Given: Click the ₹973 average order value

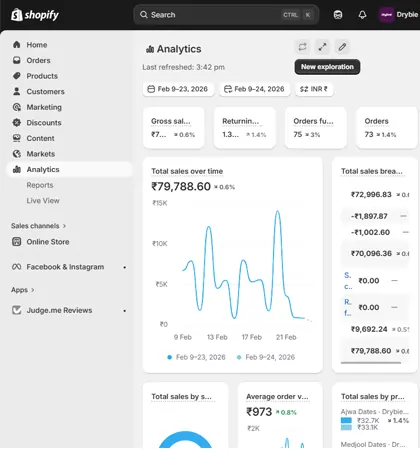Looking at the screenshot, I should point(259,412).
